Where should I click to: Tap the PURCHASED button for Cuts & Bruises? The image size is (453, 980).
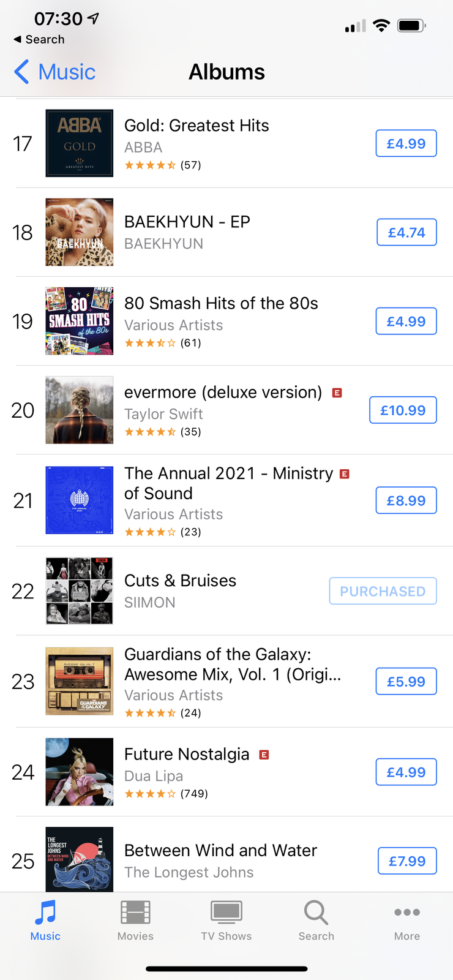[x=383, y=591]
